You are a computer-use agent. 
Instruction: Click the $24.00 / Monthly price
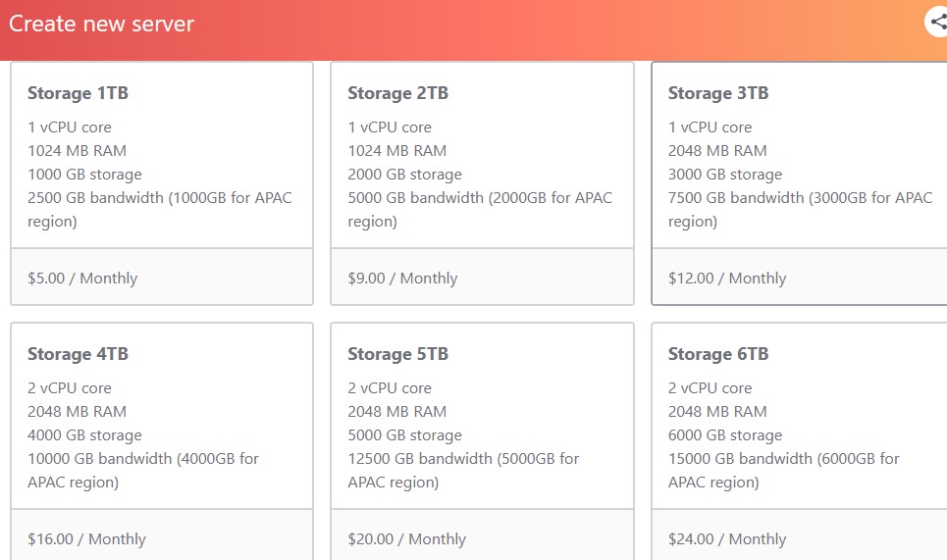pos(727,538)
